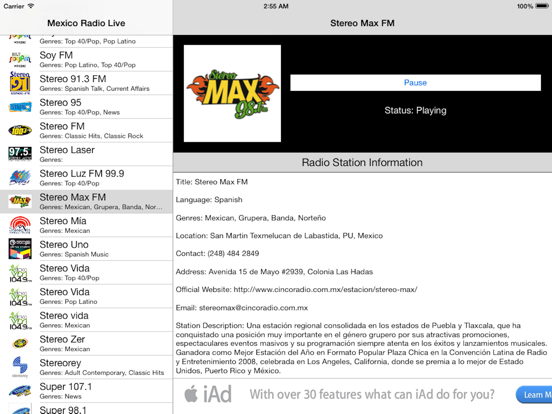Tap the Stereo Laser 97.5 logo
The height and width of the screenshot is (414, 552).
(20, 154)
